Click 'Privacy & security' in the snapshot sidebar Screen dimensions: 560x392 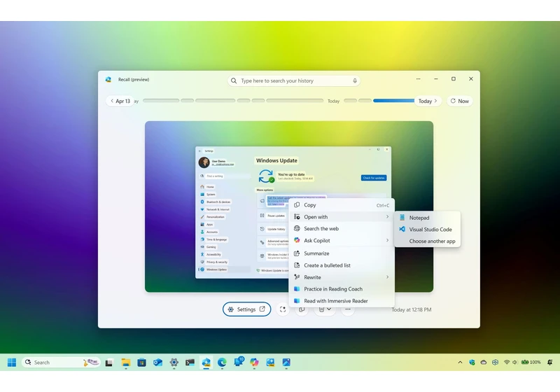217,262
